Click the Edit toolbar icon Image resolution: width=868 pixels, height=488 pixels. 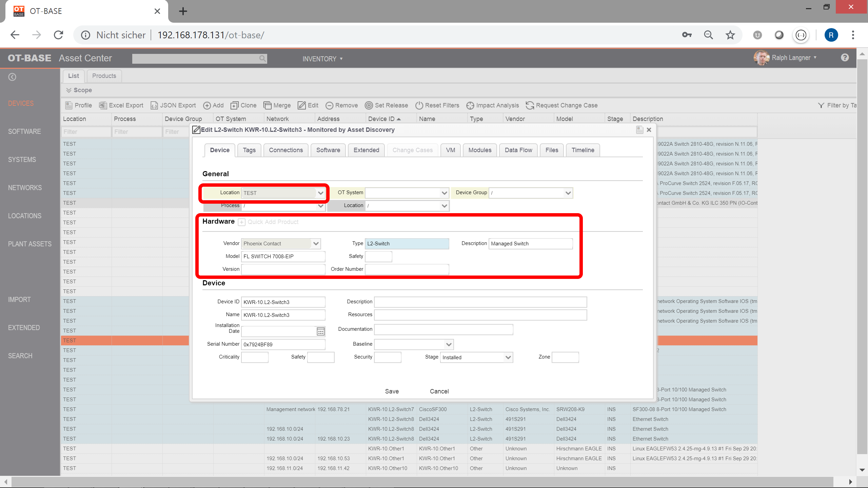coord(302,105)
